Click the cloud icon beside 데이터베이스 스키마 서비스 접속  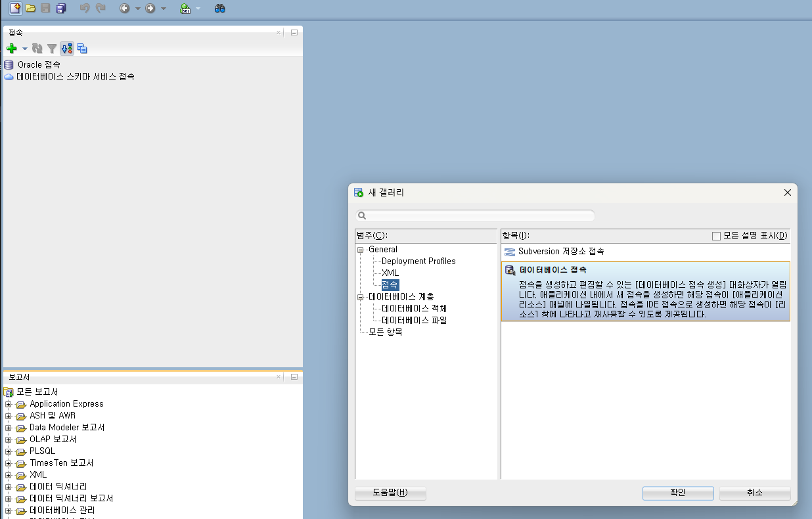pos(9,77)
